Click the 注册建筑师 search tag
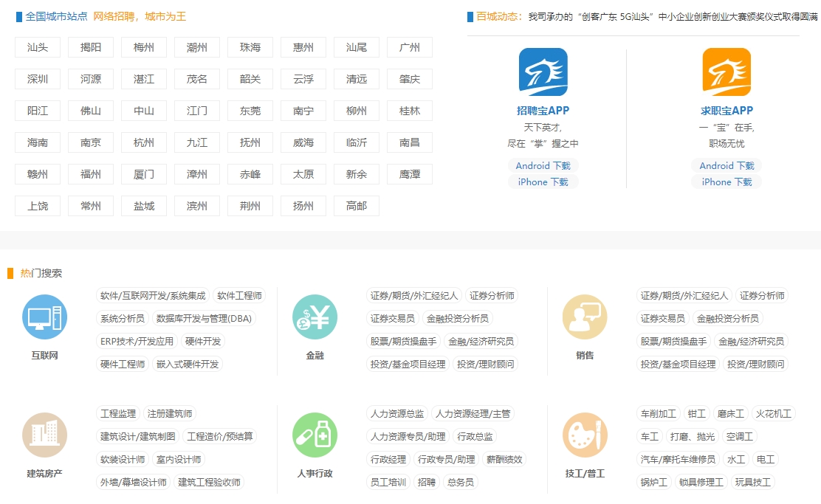This screenshot has height=504, width=821. pyautogui.click(x=170, y=414)
